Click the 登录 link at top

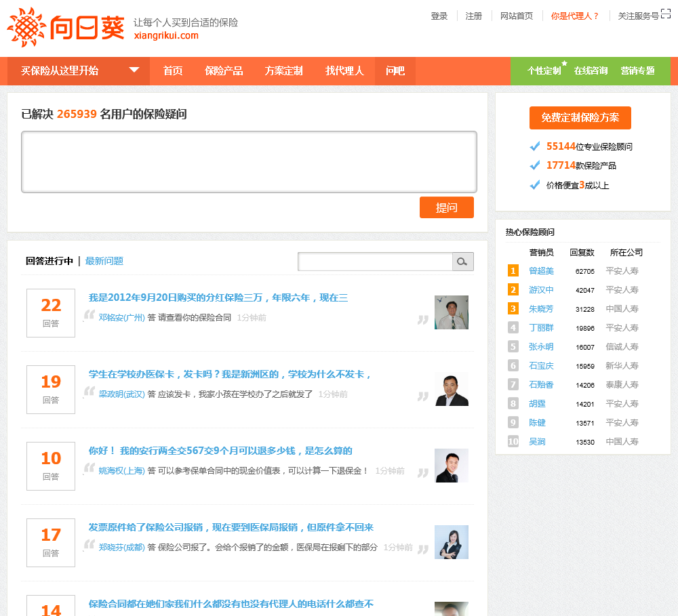click(x=439, y=16)
